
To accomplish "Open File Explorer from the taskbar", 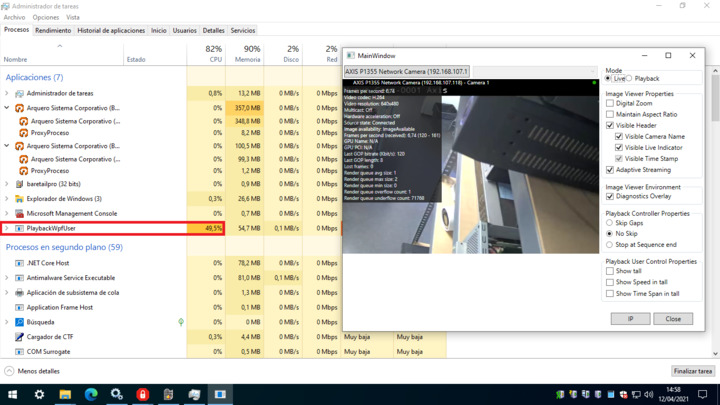I will tap(65, 394).
